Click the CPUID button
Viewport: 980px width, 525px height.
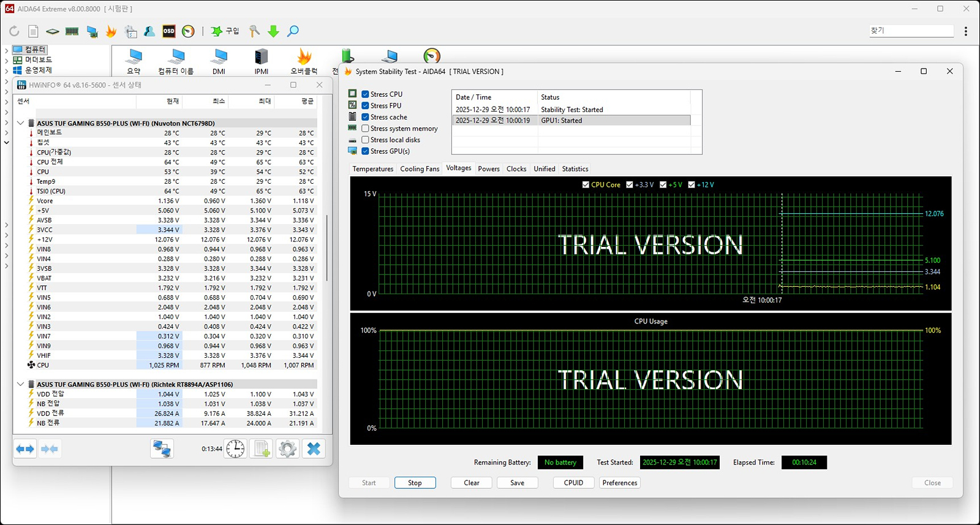[574, 483]
